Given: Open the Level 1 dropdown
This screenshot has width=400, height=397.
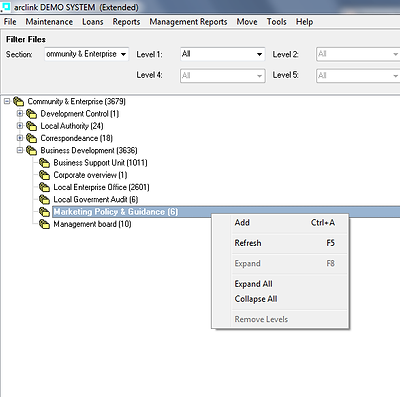Looking at the screenshot, I should [x=259, y=54].
